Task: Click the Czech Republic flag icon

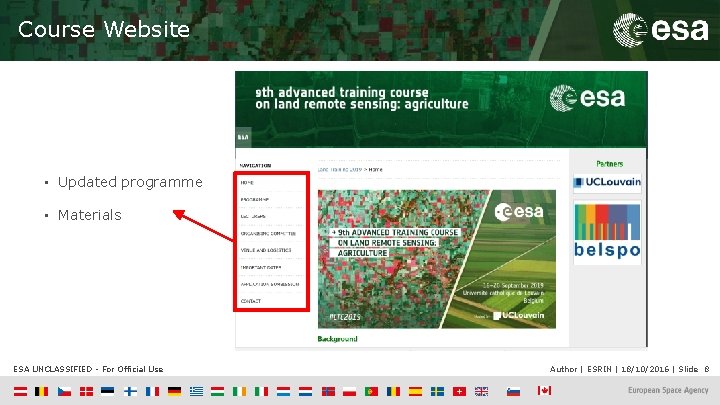Action: pyautogui.click(x=64, y=391)
